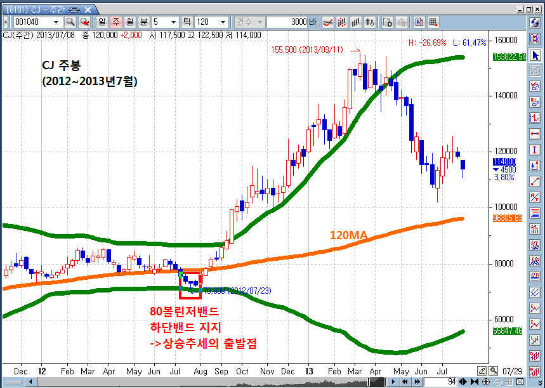This screenshot has width=545, height=388.
Task: Click the scrollbar left arrow button
Action: [x=31, y=382]
